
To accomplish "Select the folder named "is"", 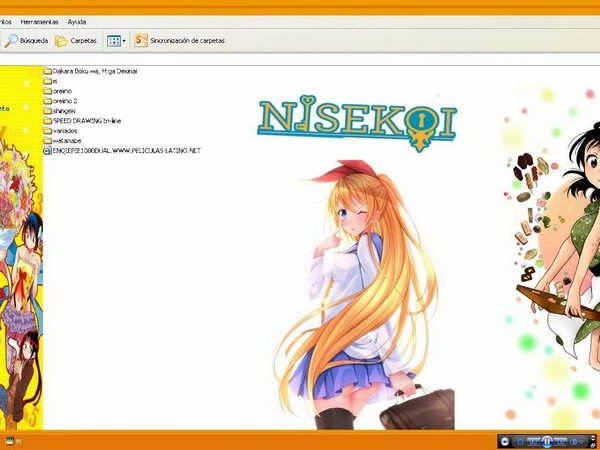I will pyautogui.click(x=51, y=81).
